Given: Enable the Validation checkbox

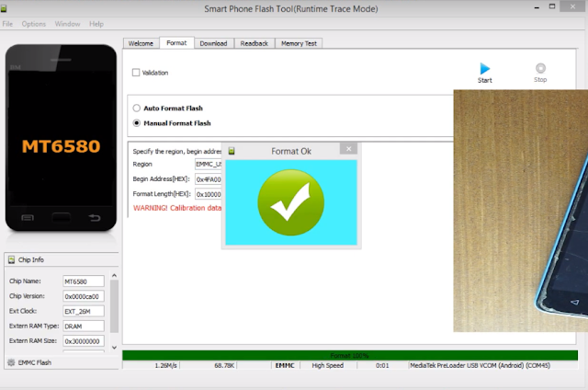Looking at the screenshot, I should 136,73.
